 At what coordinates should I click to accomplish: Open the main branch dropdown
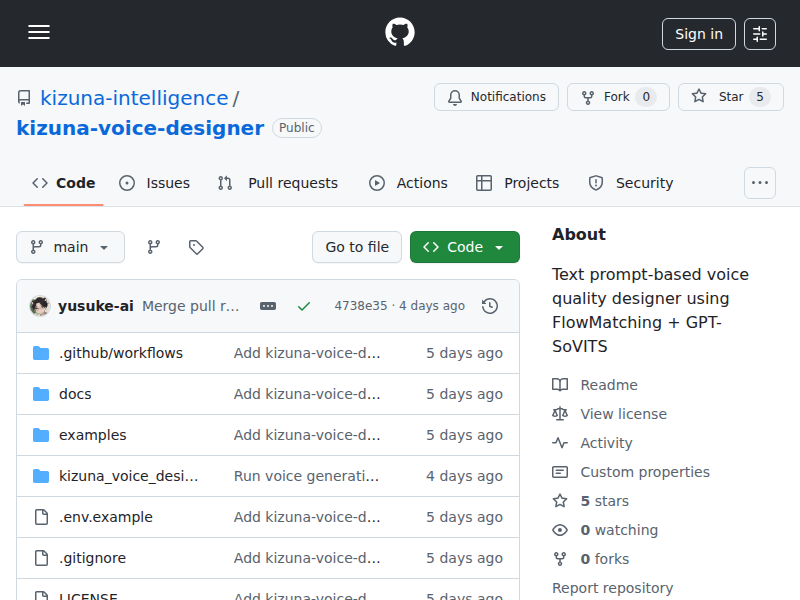click(70, 246)
